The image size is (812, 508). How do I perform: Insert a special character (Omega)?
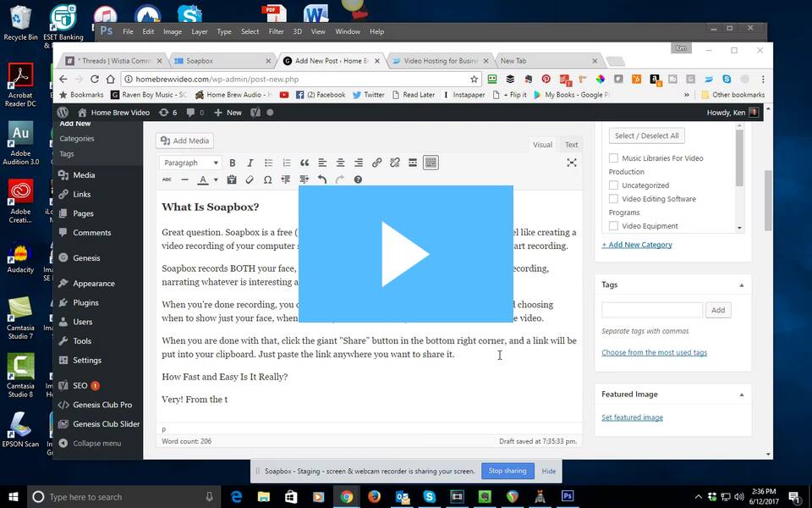tap(268, 179)
